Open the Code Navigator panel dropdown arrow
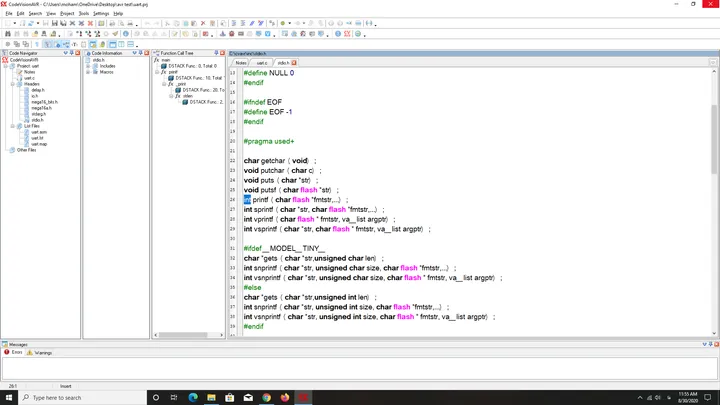The width and height of the screenshot is (720, 405). pos(66,53)
